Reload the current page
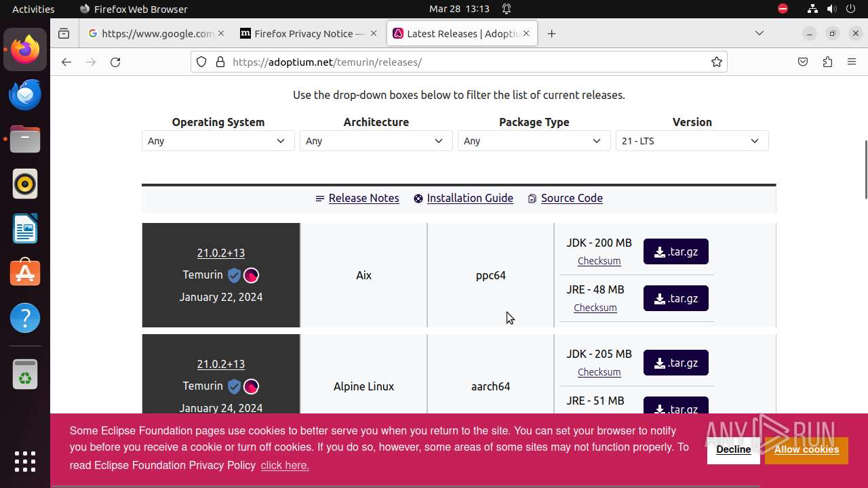The width and height of the screenshot is (868, 488). point(115,62)
